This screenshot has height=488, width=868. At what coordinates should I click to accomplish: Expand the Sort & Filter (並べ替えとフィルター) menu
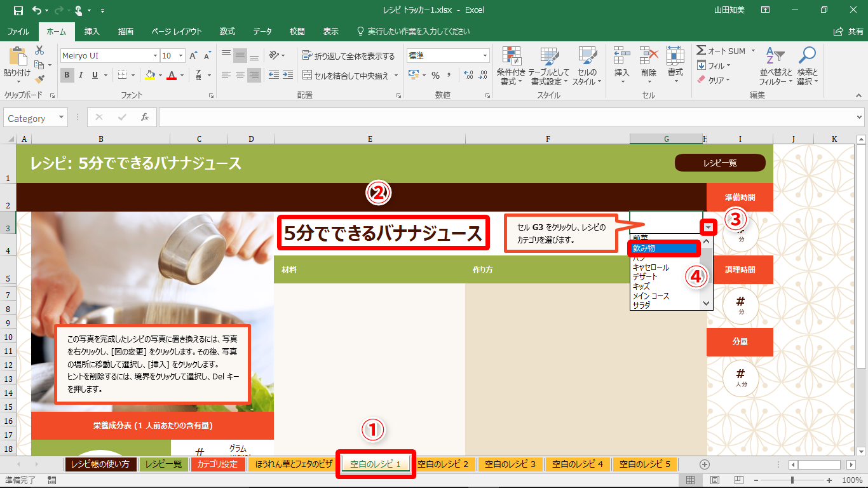coord(776,65)
